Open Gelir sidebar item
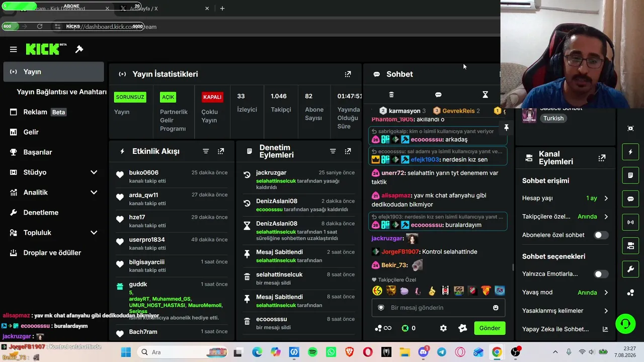This screenshot has width=644, height=362. tap(53, 132)
